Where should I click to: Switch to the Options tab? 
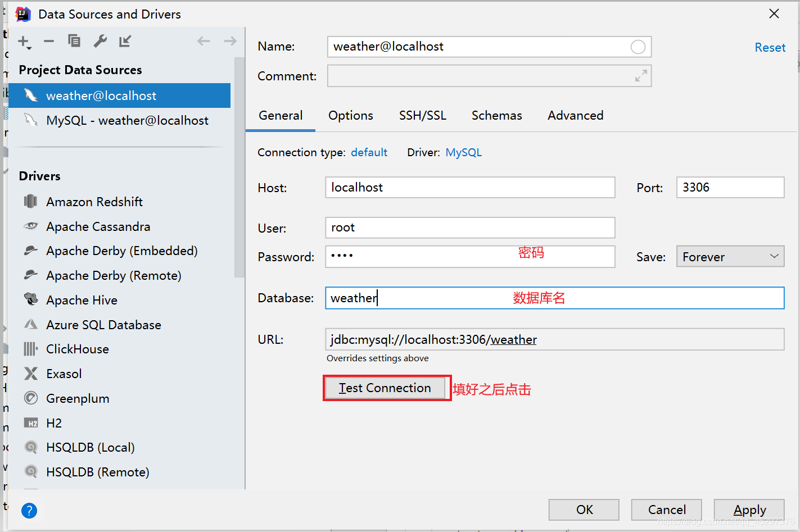tap(351, 116)
